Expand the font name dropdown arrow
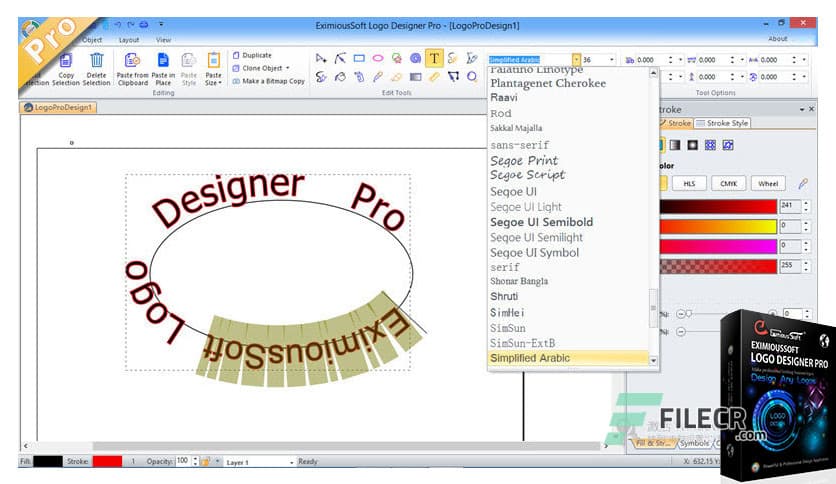This screenshot has width=836, height=484. point(576,60)
